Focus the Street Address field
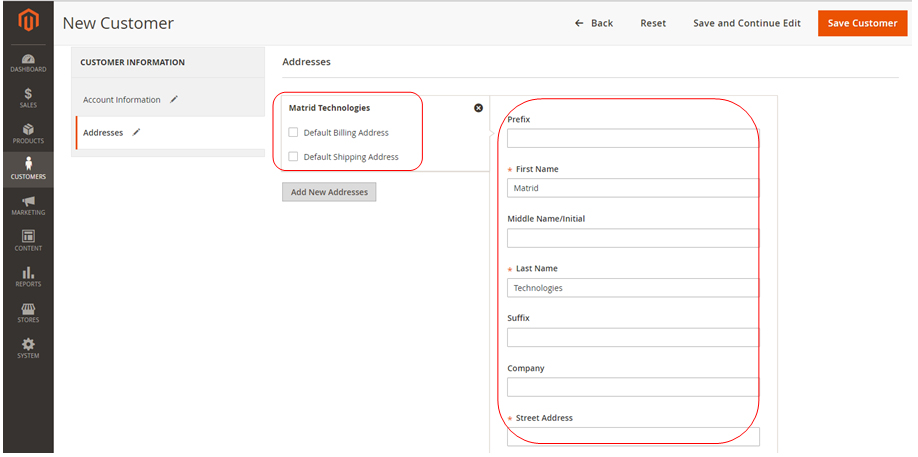This screenshot has height=457, width=918. (633, 437)
